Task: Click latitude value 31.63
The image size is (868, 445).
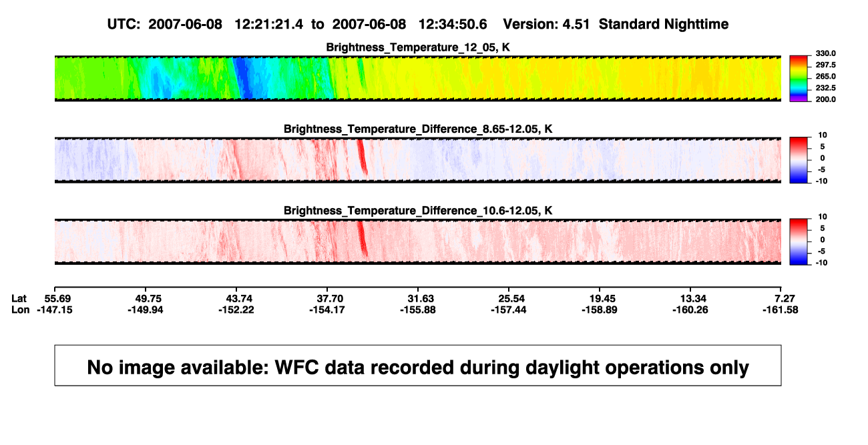Action: click(421, 298)
